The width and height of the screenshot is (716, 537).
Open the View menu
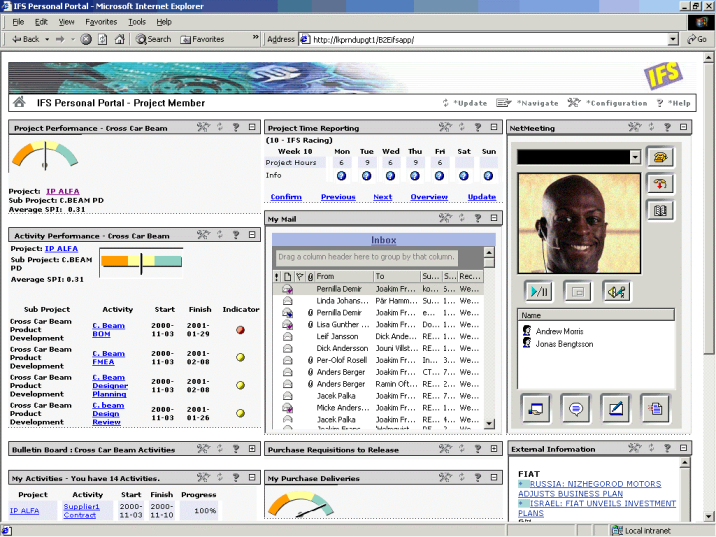pyautogui.click(x=66, y=22)
